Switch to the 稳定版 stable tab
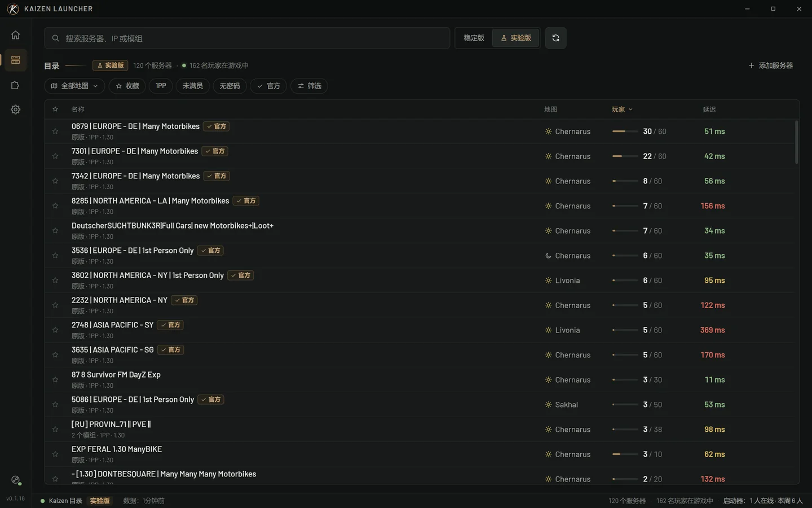Screen dimensions: 812x508 point(474,38)
